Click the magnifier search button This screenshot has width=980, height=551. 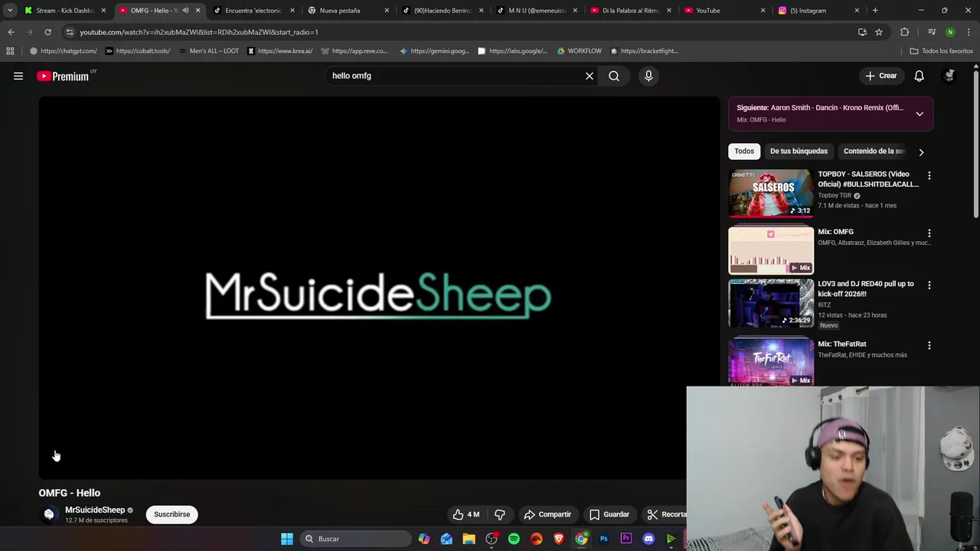(614, 76)
